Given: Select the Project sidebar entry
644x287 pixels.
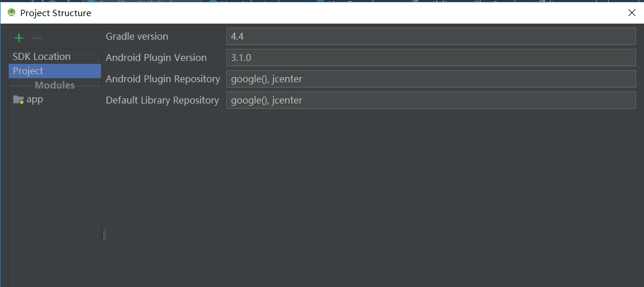Looking at the screenshot, I should tap(55, 71).
